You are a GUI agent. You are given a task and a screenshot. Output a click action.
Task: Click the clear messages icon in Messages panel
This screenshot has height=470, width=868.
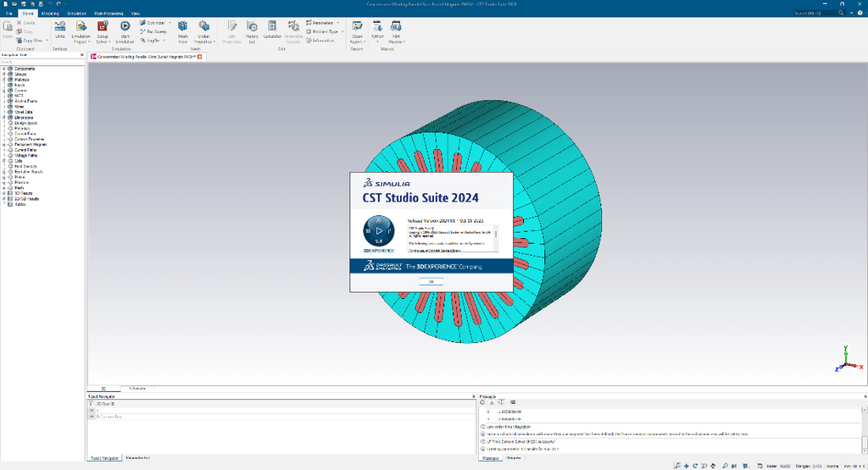point(513,402)
